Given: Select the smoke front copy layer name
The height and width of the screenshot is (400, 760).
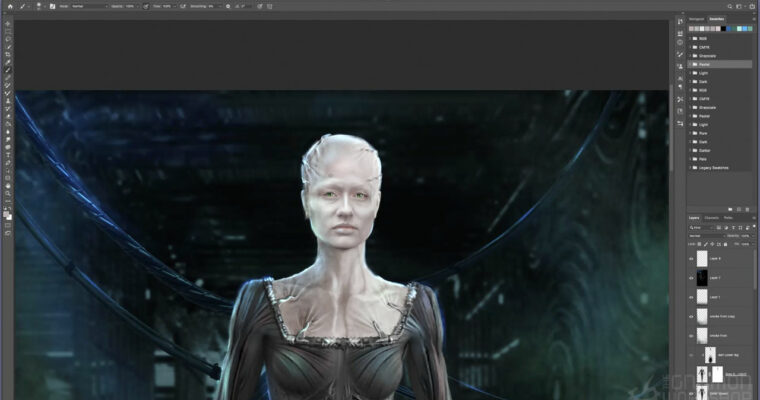Looking at the screenshot, I should [722, 316].
